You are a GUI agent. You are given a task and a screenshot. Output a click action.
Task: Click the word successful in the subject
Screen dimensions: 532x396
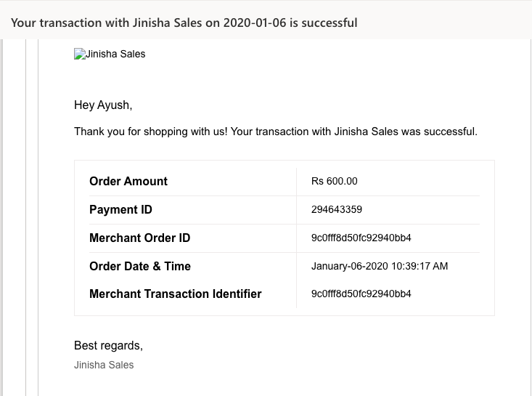(329, 23)
